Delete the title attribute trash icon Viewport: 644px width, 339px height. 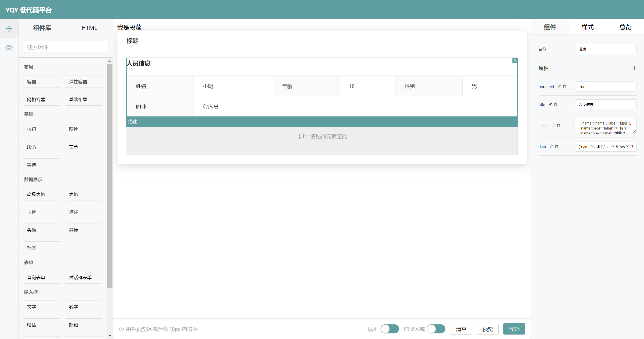(555, 104)
